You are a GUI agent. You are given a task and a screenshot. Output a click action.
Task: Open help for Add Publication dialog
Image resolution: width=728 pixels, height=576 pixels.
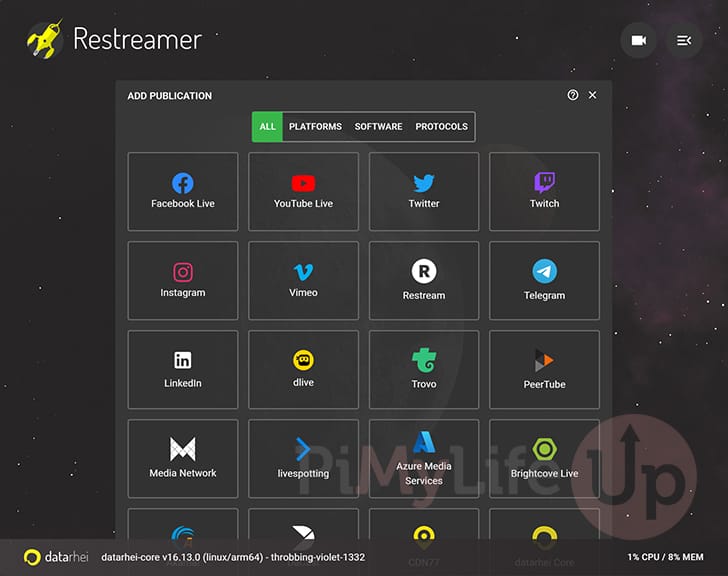click(x=573, y=95)
